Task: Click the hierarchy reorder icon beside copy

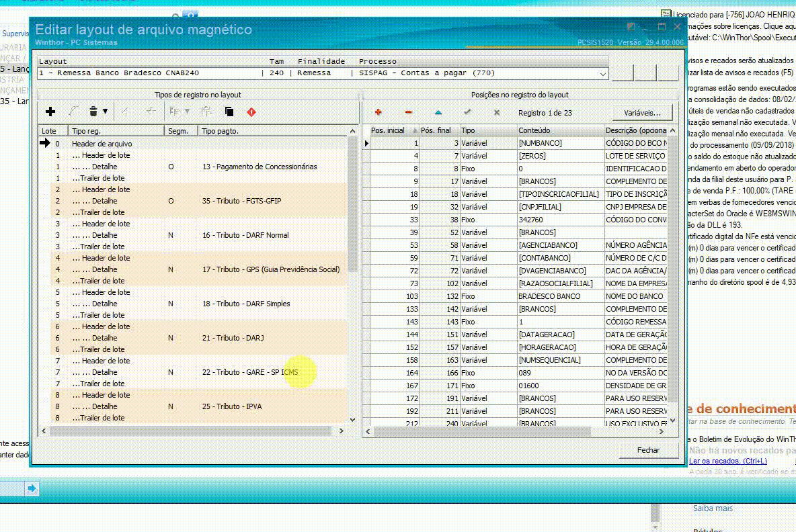Action: tap(206, 112)
